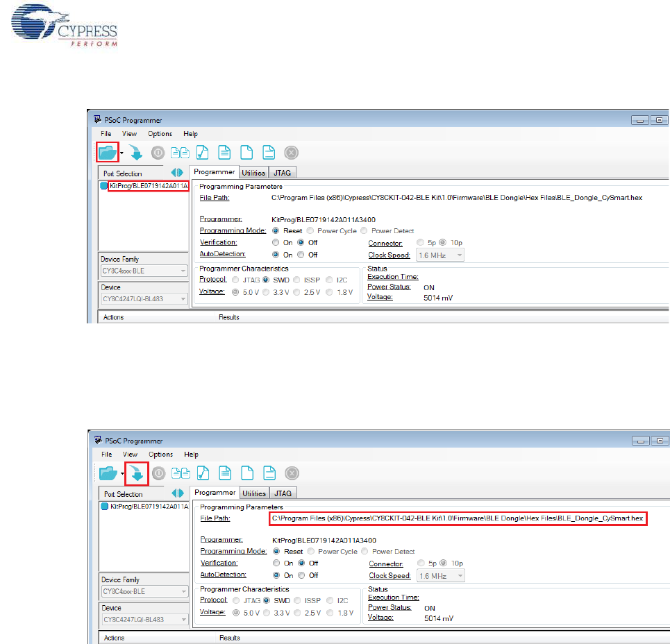Screen dimensions: 670x644
Task: Switch to JTAG tab in upper window
Action: point(282,173)
